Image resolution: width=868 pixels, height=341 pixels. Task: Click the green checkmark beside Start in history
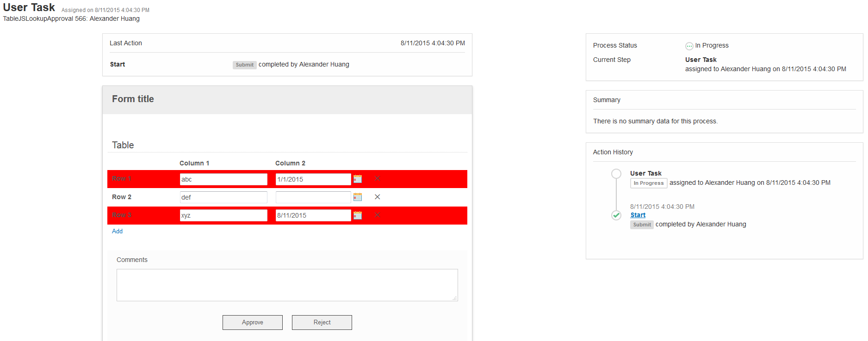pos(616,215)
